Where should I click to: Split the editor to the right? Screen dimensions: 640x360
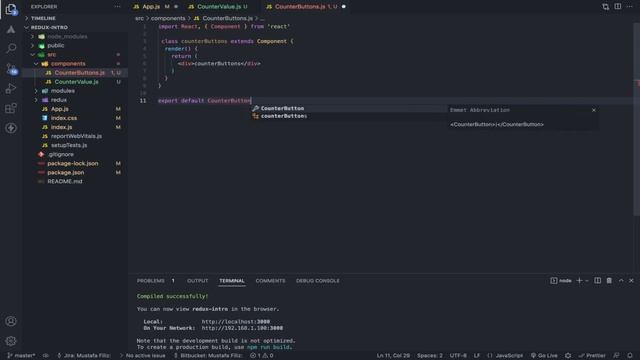coord(618,7)
